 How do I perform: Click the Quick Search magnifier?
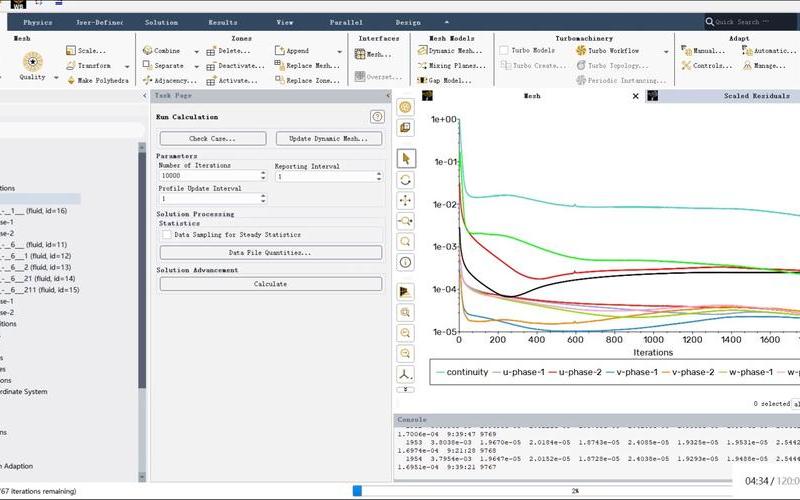click(710, 22)
